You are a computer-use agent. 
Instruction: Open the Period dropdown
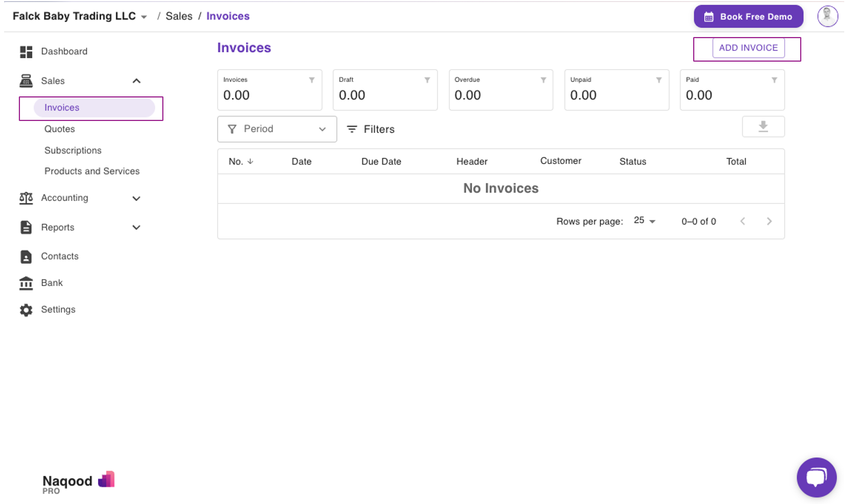[x=277, y=129]
